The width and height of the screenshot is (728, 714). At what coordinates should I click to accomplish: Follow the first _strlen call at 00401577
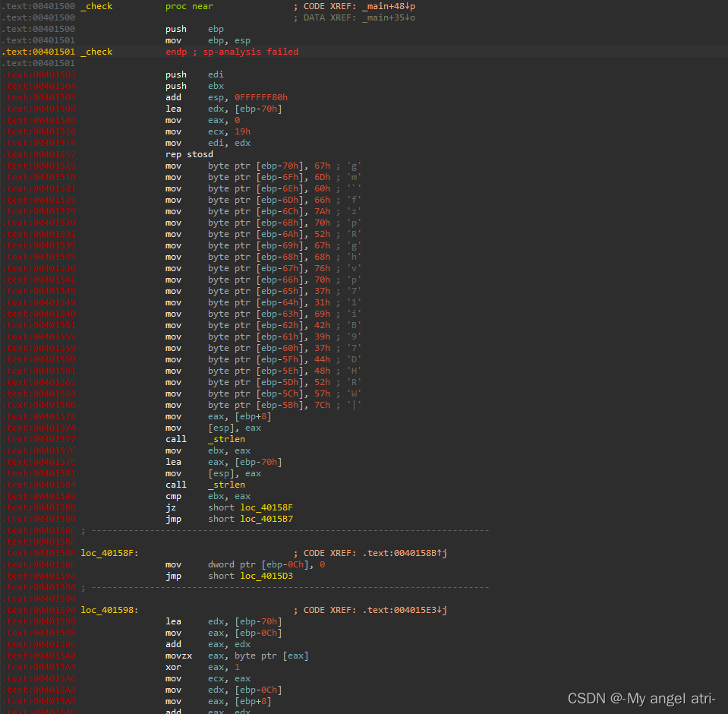226,439
